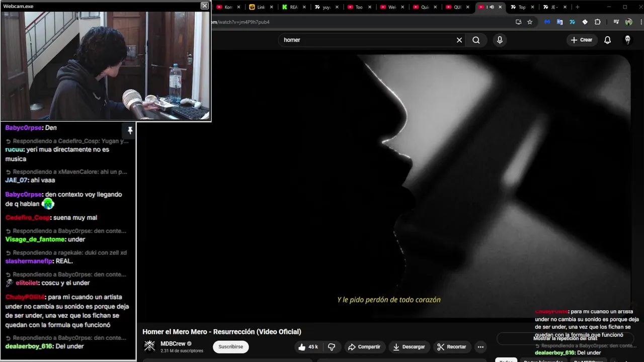The width and height of the screenshot is (644, 362).
Task: Click dealaerboy_616 in the left chat overlay
Action: 29,346
